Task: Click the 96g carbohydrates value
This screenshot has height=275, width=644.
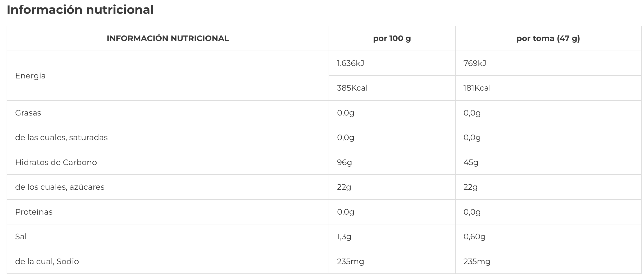Action: tap(344, 162)
